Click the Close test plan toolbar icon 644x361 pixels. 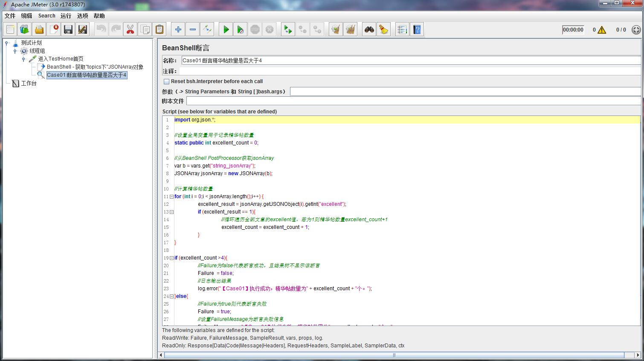tap(54, 29)
